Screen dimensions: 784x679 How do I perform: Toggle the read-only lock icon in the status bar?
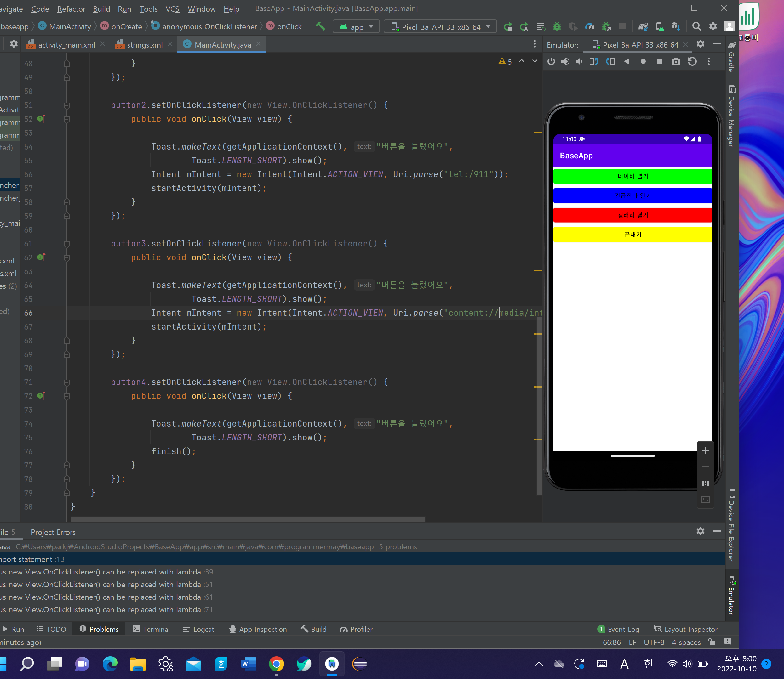tap(712, 642)
